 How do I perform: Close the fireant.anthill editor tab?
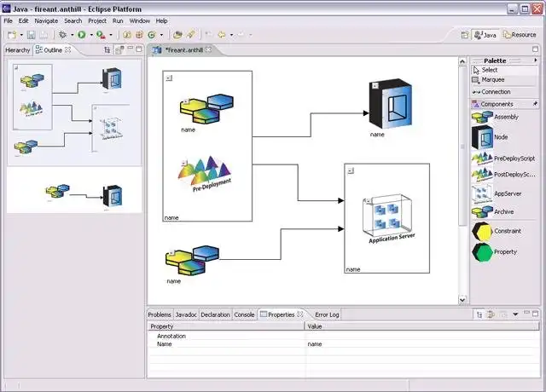(208, 49)
